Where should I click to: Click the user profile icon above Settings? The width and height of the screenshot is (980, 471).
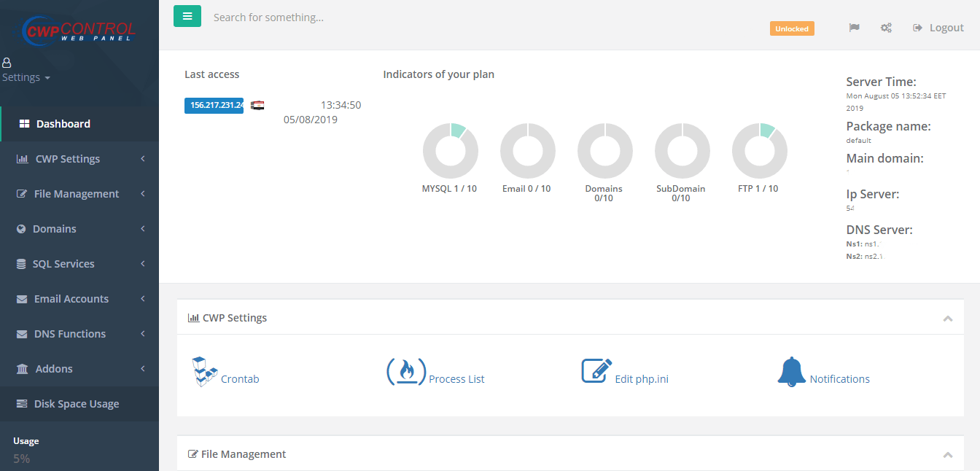pos(7,63)
